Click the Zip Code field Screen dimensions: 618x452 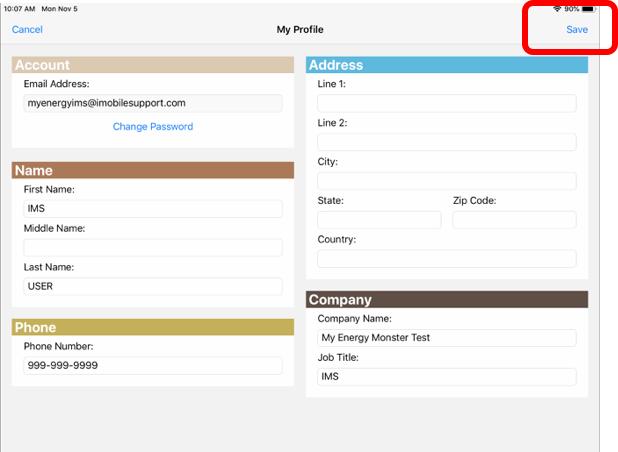(x=514, y=220)
